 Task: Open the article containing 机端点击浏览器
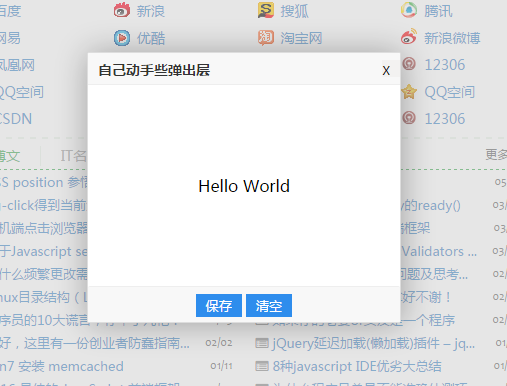(x=44, y=228)
